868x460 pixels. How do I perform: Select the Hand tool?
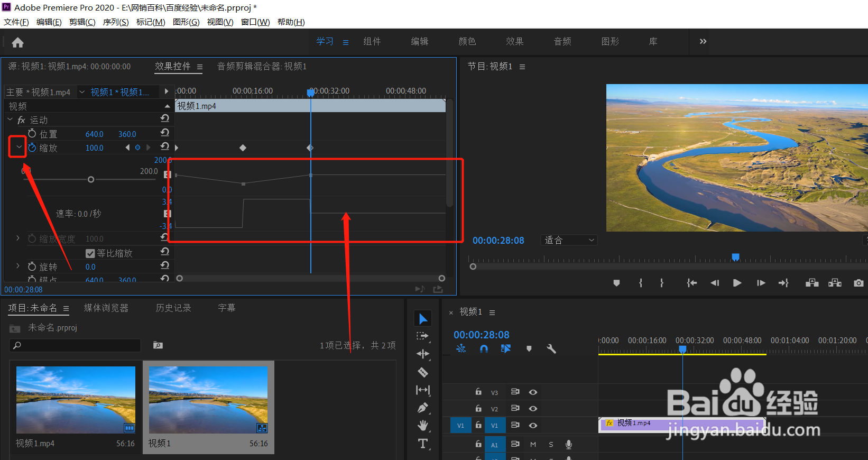(423, 426)
